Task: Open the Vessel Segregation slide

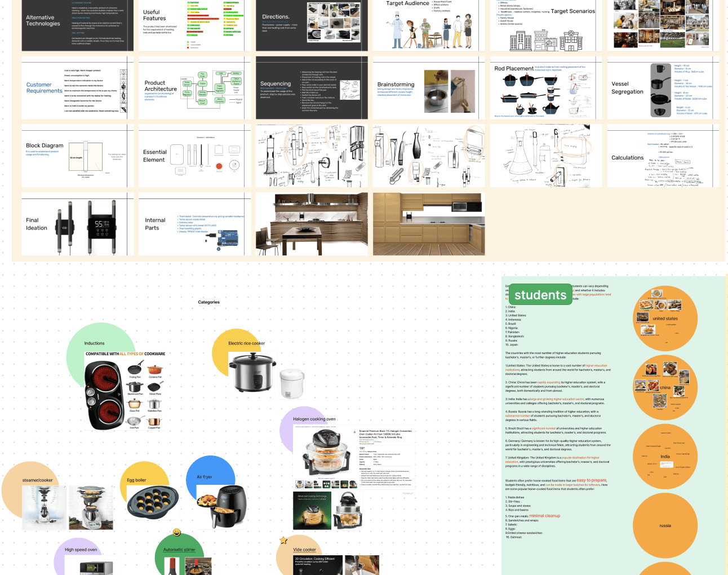Action: [663, 87]
